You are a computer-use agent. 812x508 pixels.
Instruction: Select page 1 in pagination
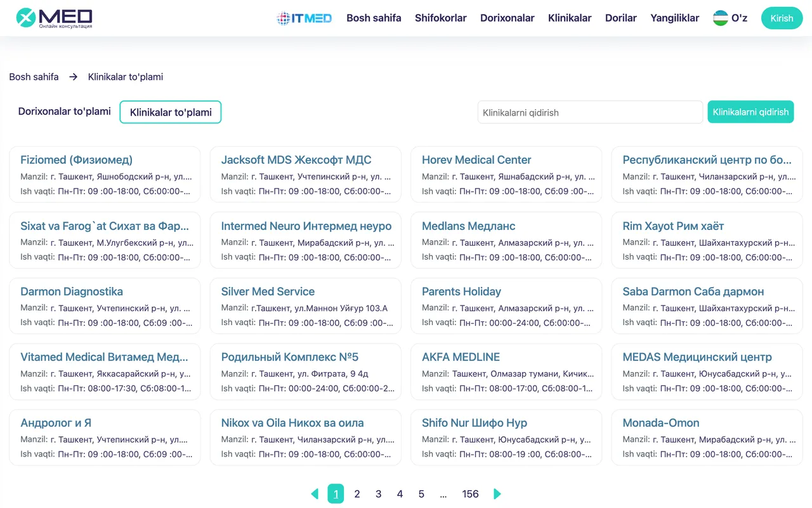coord(336,494)
